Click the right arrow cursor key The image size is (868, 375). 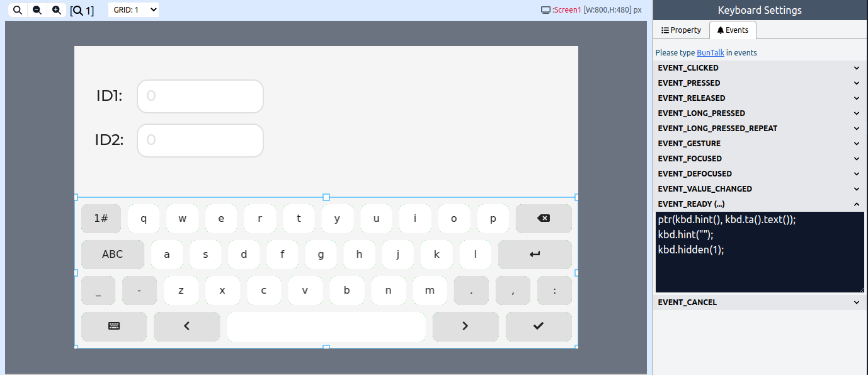[465, 326]
